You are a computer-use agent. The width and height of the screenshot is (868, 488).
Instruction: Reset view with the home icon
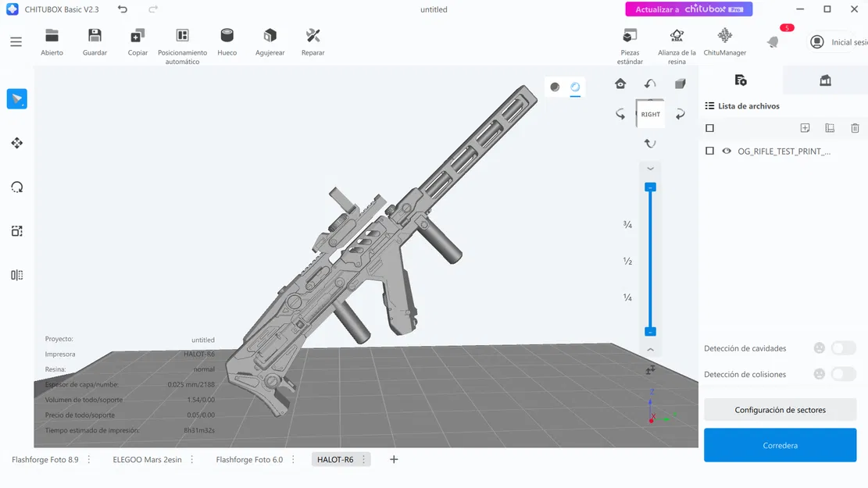620,83
